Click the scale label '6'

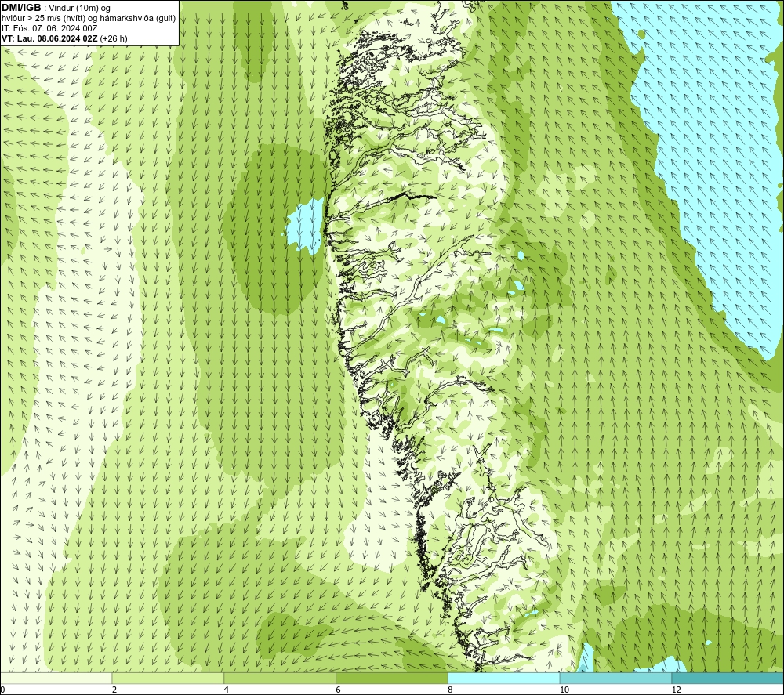[339, 690]
